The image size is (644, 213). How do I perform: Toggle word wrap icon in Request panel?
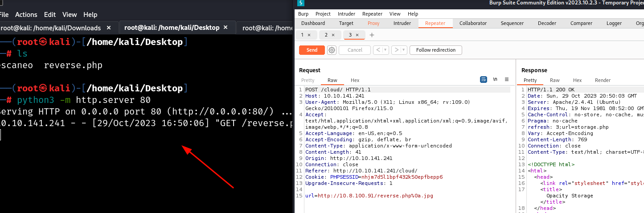point(484,79)
